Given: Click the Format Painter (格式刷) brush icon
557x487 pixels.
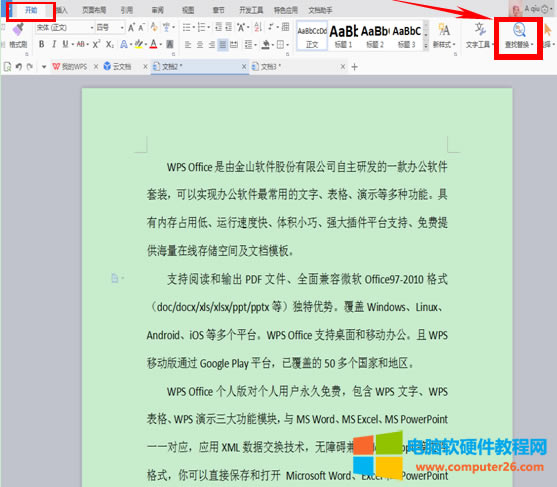Looking at the screenshot, I should [18, 30].
